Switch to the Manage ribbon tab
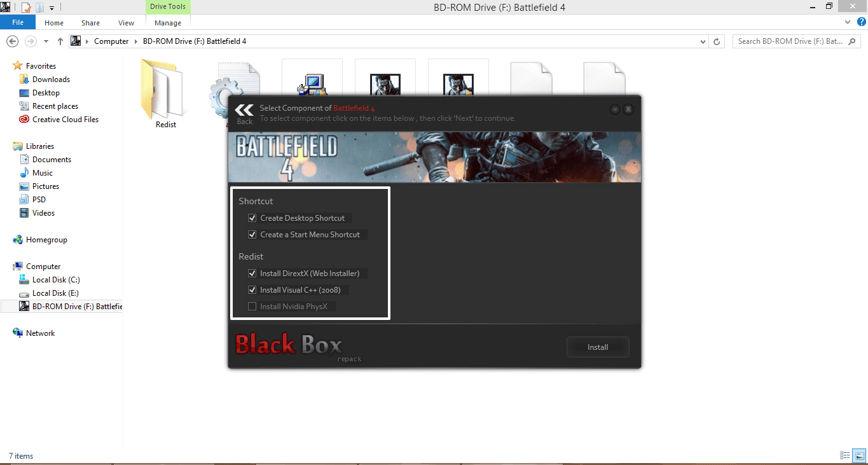The height and width of the screenshot is (465, 868). [168, 23]
